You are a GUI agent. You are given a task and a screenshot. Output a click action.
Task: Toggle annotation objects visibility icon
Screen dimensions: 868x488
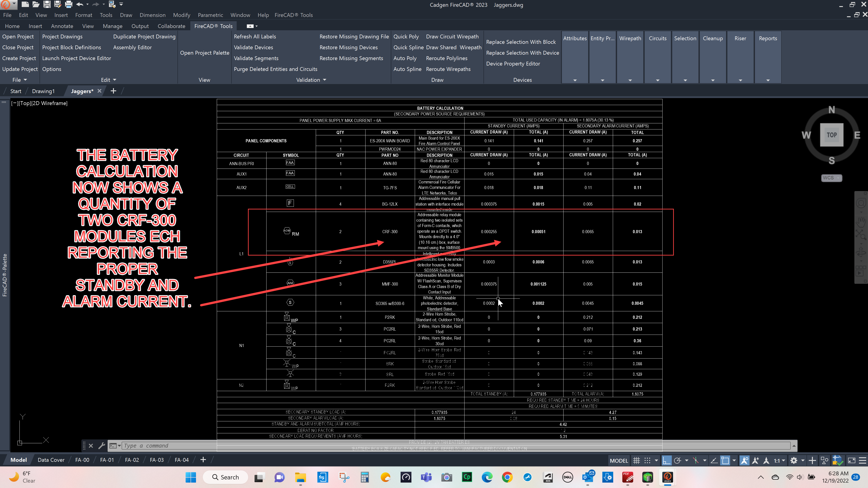pyautogui.click(x=744, y=460)
